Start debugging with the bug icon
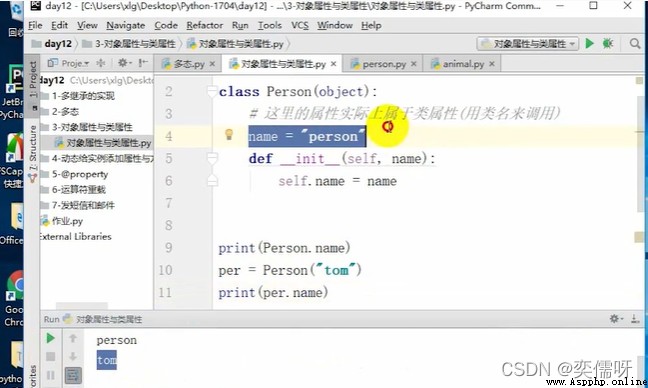This screenshot has width=648, height=388. pyautogui.click(x=608, y=43)
